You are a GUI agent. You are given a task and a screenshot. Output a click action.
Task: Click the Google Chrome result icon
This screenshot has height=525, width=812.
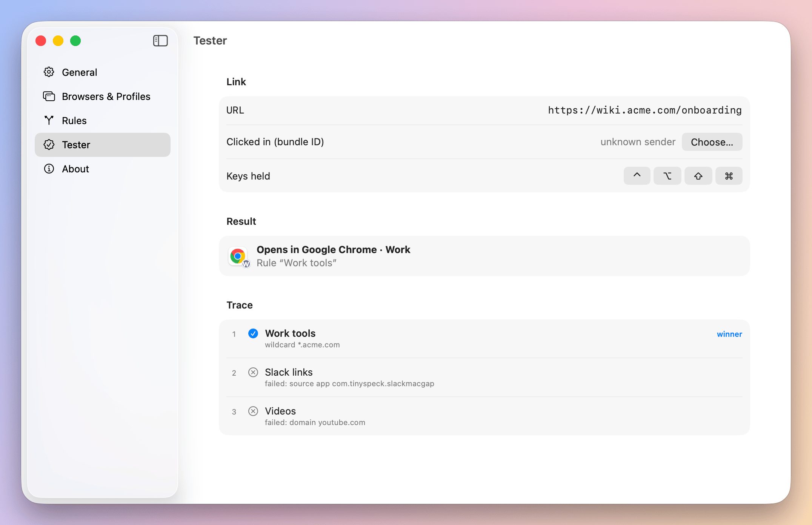(x=238, y=256)
